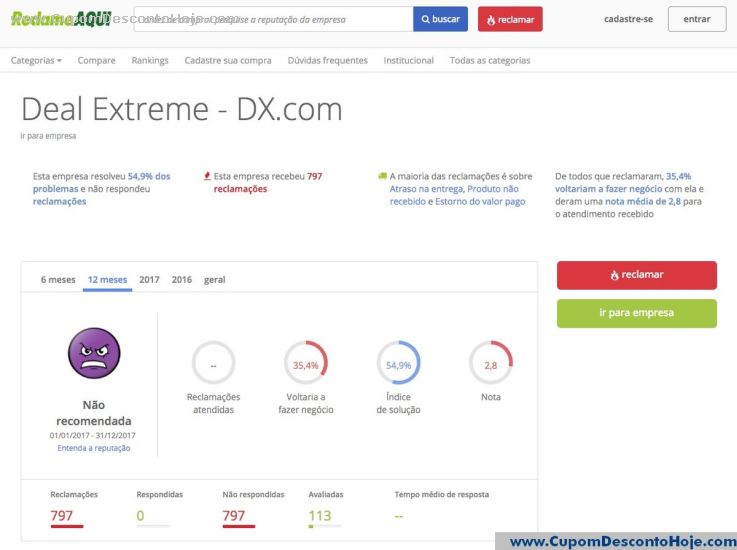This screenshot has height=550, width=737.
Task: Click the Atraso na entrega link
Action: (427, 189)
